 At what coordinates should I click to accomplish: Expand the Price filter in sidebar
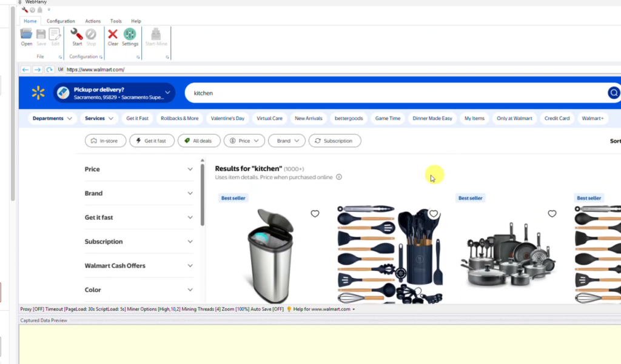point(139,169)
